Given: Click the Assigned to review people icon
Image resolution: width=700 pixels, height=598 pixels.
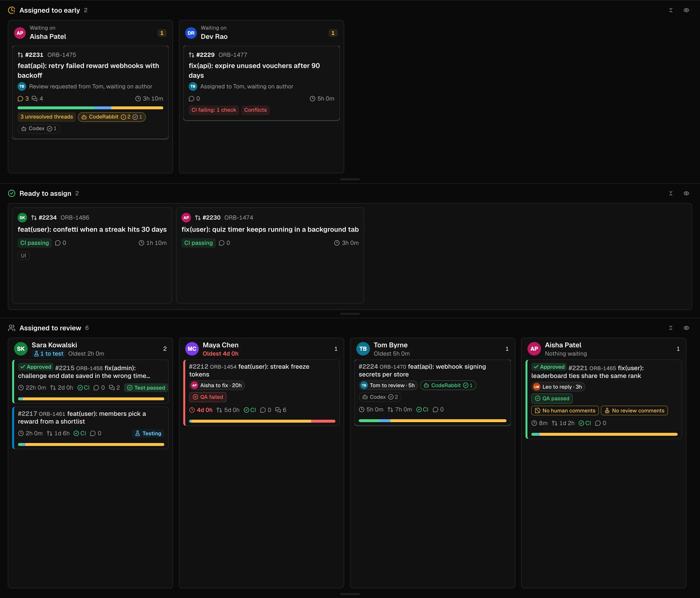Looking at the screenshot, I should tap(11, 328).
